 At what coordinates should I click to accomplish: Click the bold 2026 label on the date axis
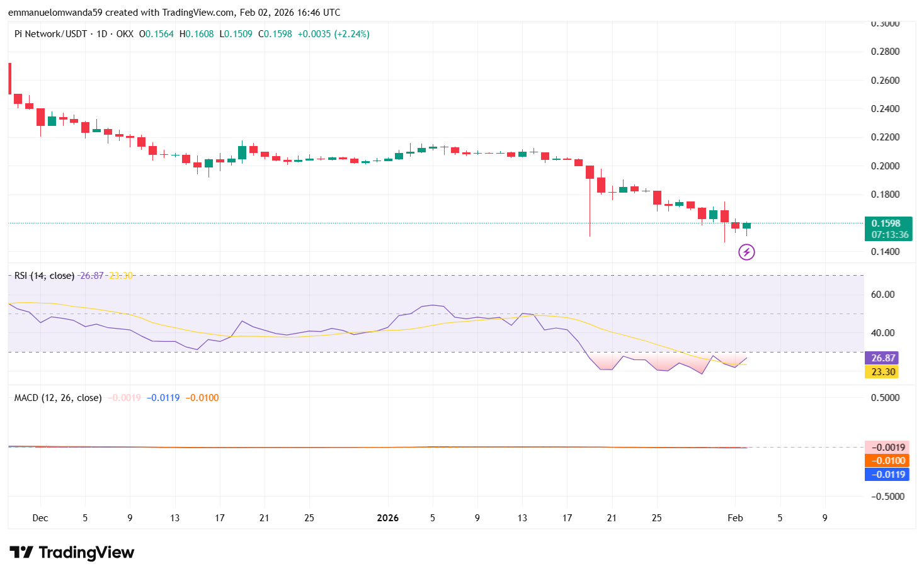[x=387, y=517]
